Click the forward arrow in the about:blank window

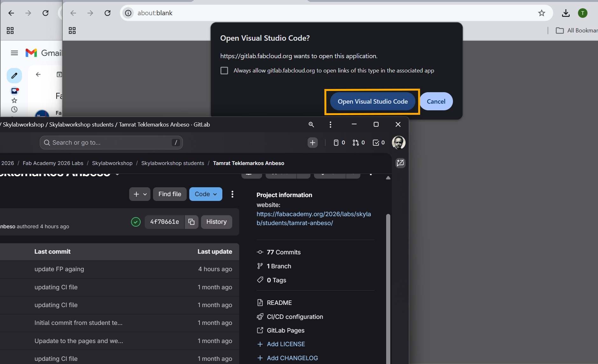[90, 13]
